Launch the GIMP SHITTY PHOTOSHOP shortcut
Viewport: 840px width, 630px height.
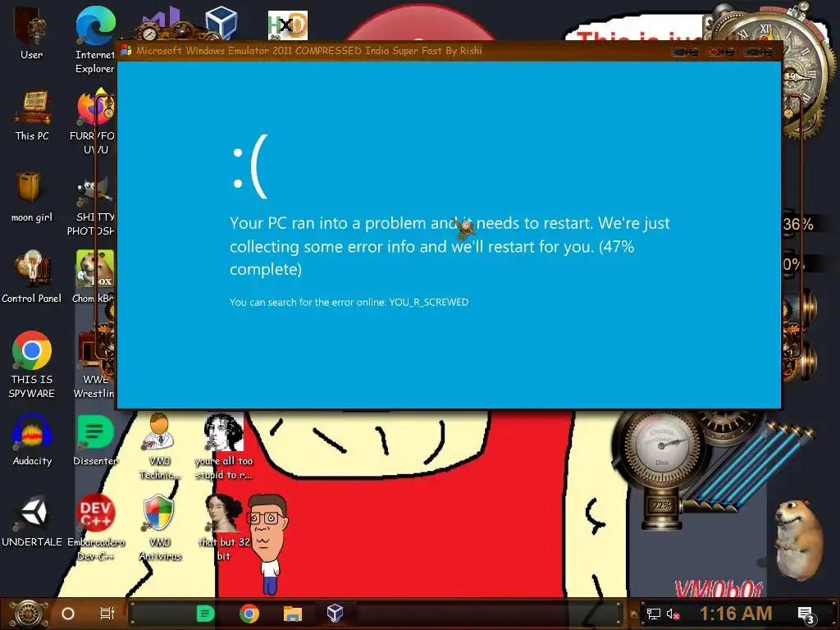pos(94,206)
